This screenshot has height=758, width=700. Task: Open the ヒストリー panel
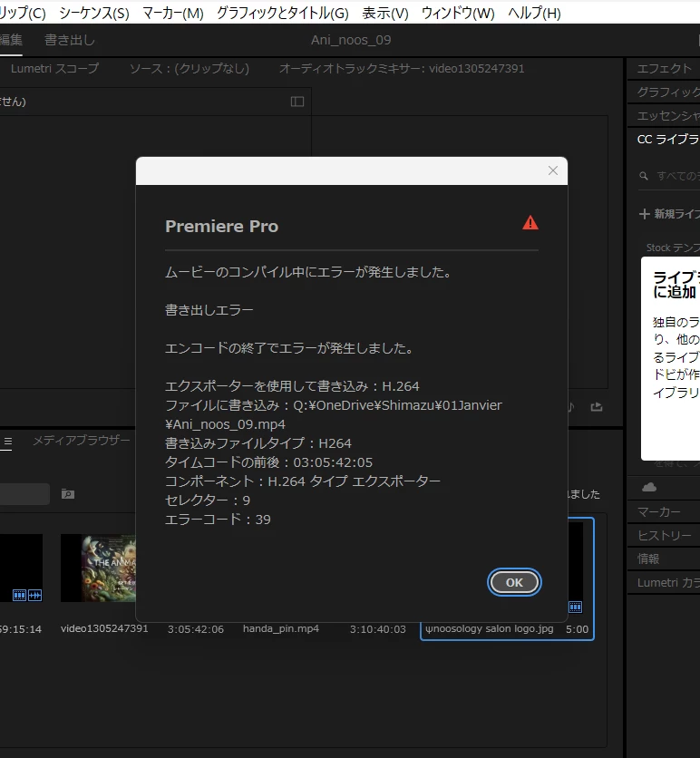(665, 535)
